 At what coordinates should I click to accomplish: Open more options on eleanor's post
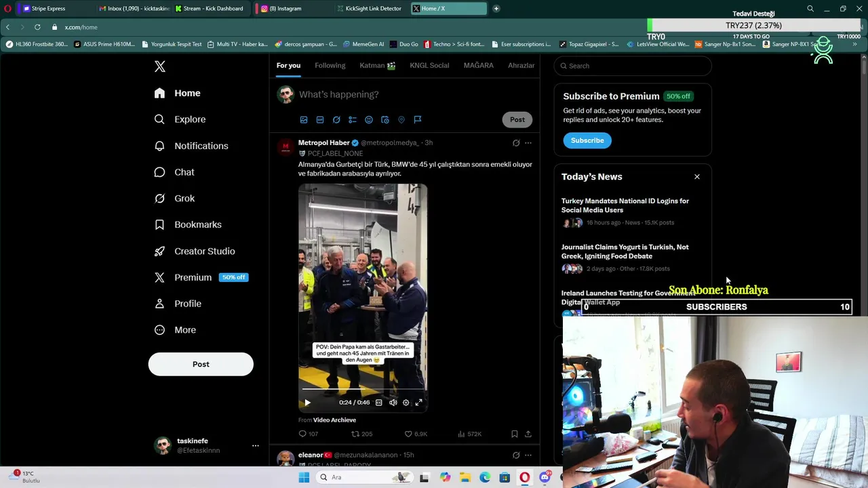[x=528, y=455]
